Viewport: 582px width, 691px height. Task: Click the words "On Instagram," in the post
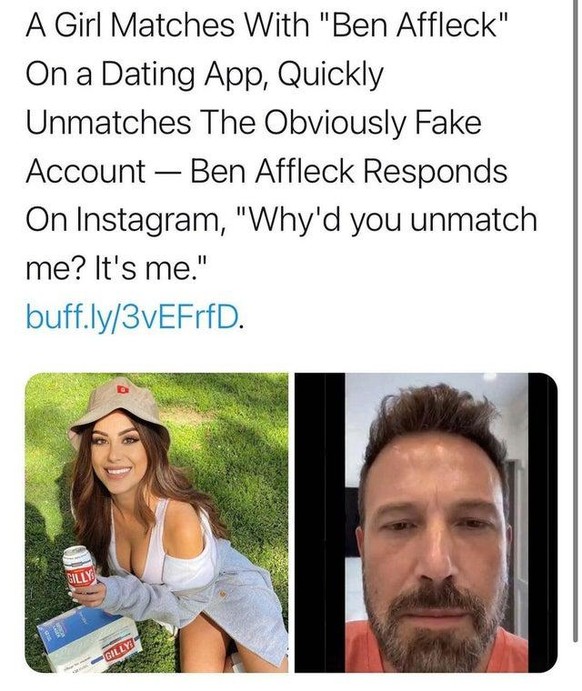125,219
